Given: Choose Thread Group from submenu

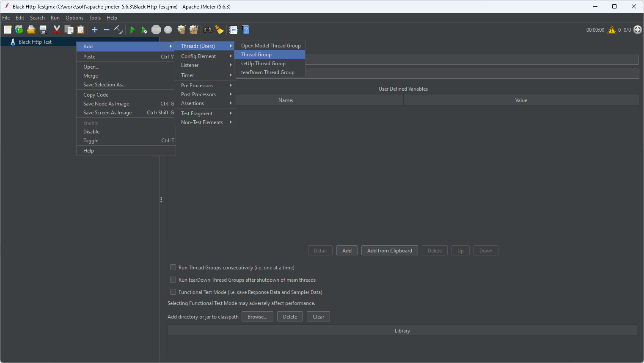Looking at the screenshot, I should pos(270,54).
